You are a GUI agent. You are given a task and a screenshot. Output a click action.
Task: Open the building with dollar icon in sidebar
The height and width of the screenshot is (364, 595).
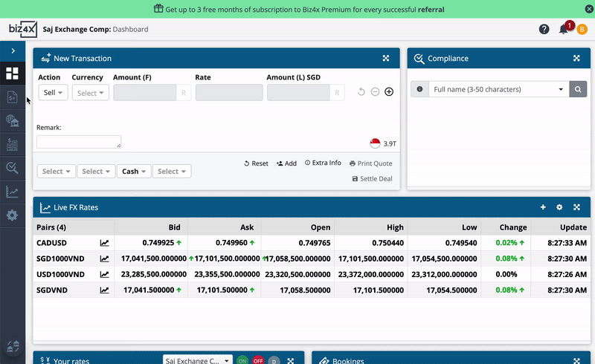(12, 144)
